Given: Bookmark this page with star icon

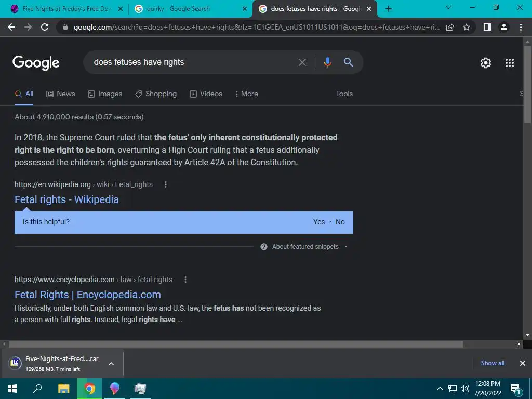Looking at the screenshot, I should pos(467,27).
